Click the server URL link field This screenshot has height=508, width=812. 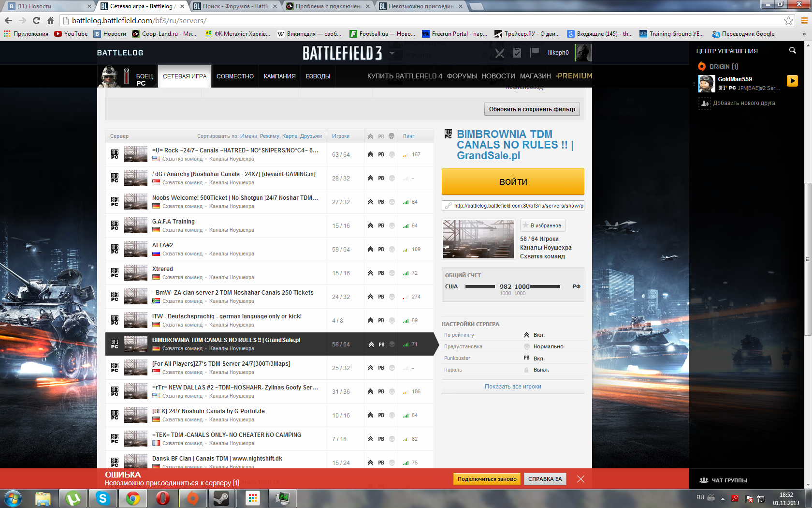click(513, 206)
